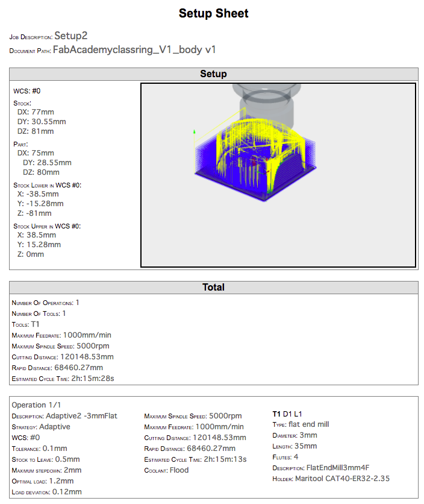Select Estimated Cycle Time 2h:15m:13s
424x504 pixels.
(x=195, y=459)
